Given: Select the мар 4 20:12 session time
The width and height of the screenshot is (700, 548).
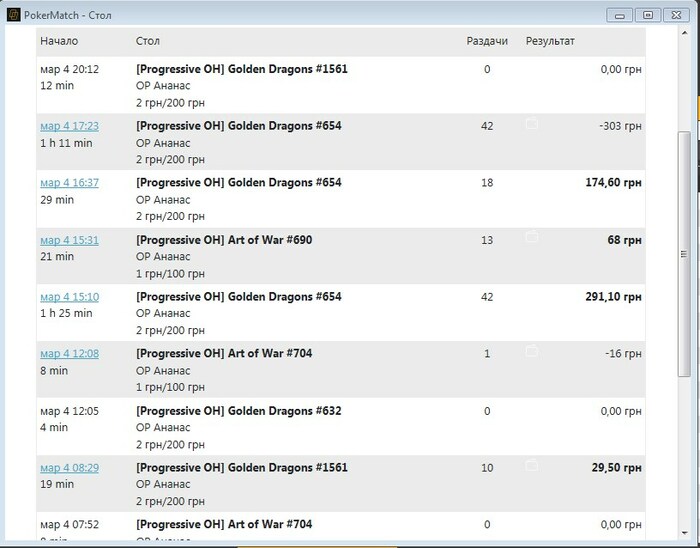Looking at the screenshot, I should [x=70, y=69].
